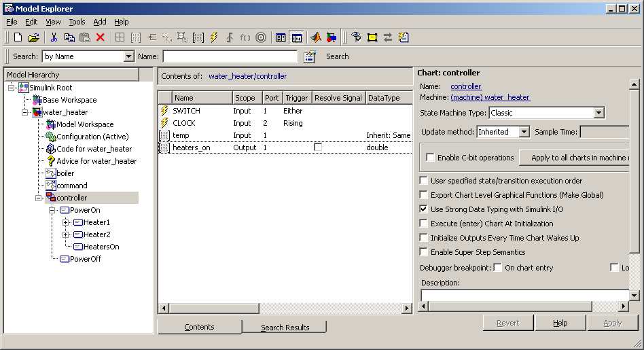Check Execute (enter) Chart At Initialization
The image size is (644, 350).
click(423, 224)
